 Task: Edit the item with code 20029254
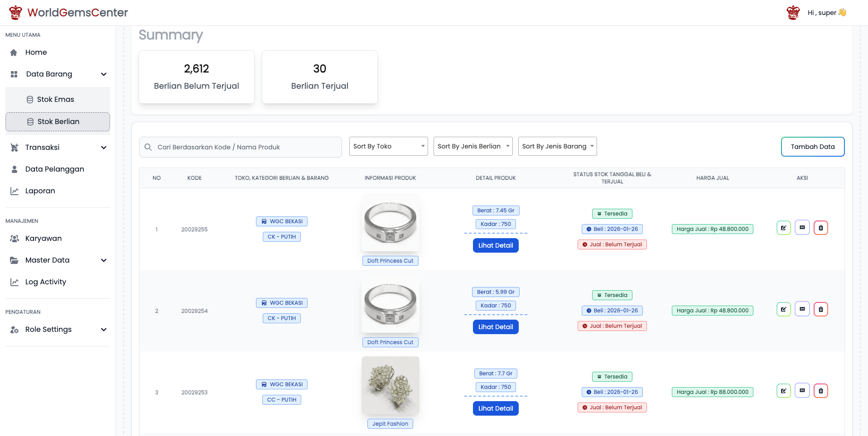783,309
